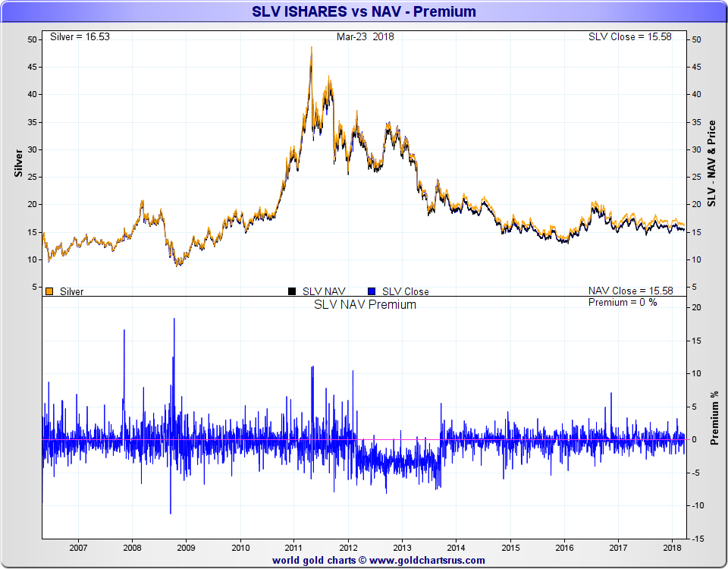Click the 2007 x-axis year label
Viewport: 728px width, 569px height.
tap(78, 548)
